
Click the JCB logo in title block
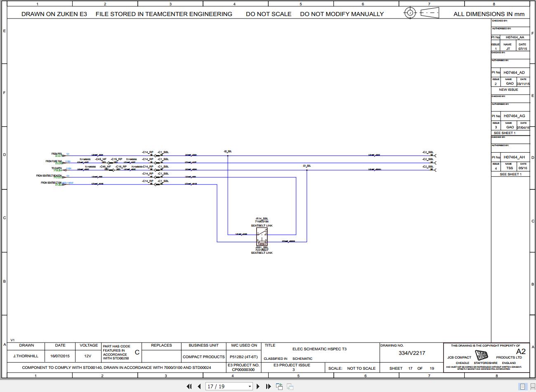click(481, 355)
